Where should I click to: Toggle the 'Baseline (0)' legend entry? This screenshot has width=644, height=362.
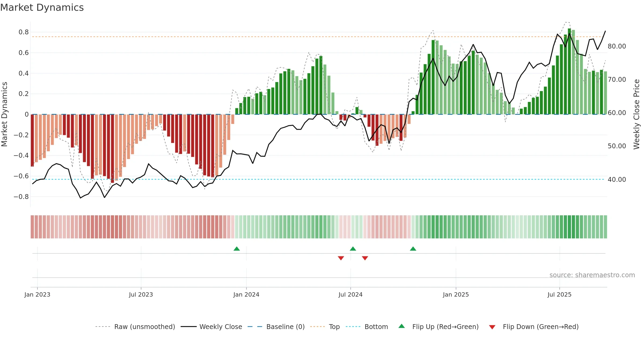point(276,327)
